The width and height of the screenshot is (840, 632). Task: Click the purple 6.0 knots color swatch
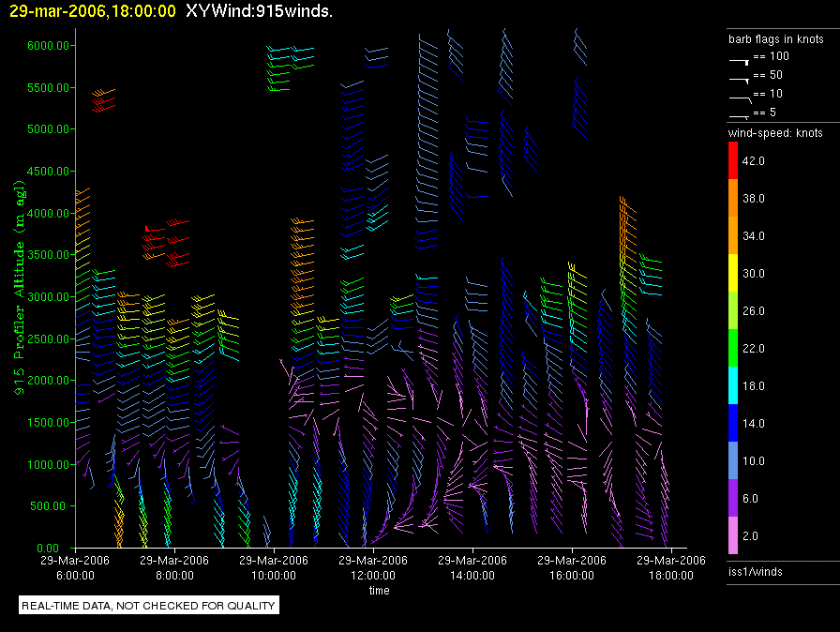pos(733,499)
